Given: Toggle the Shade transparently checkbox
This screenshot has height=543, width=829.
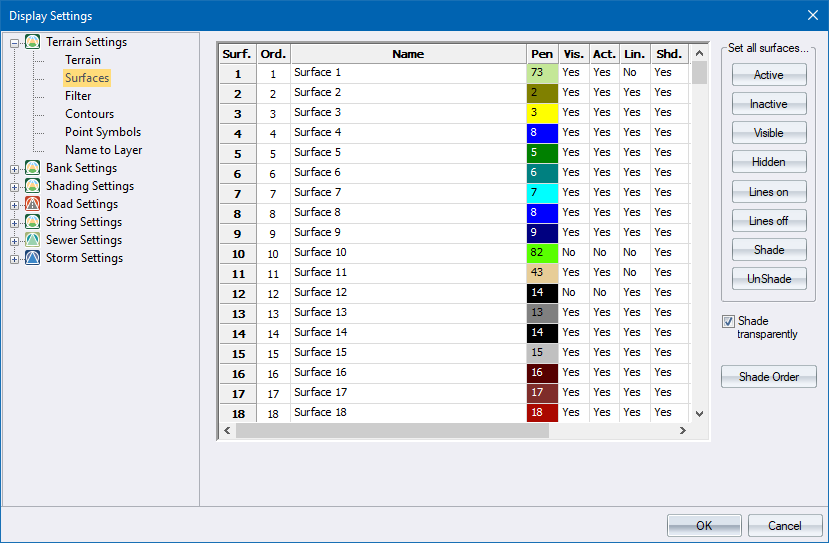Looking at the screenshot, I should [x=728, y=321].
